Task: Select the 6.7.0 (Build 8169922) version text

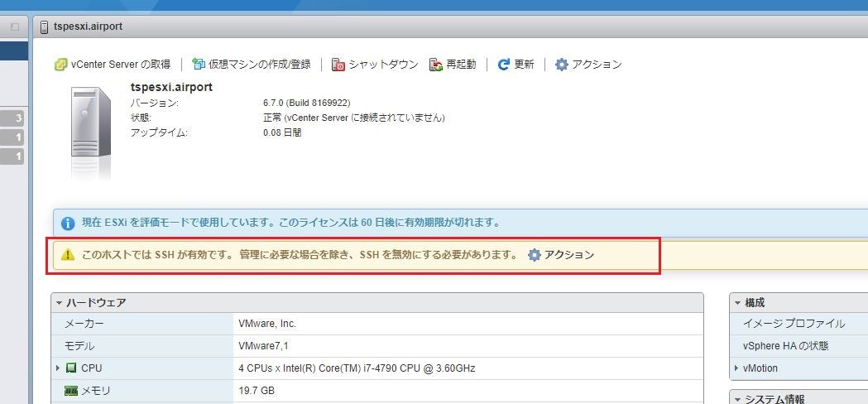Action: (307, 103)
